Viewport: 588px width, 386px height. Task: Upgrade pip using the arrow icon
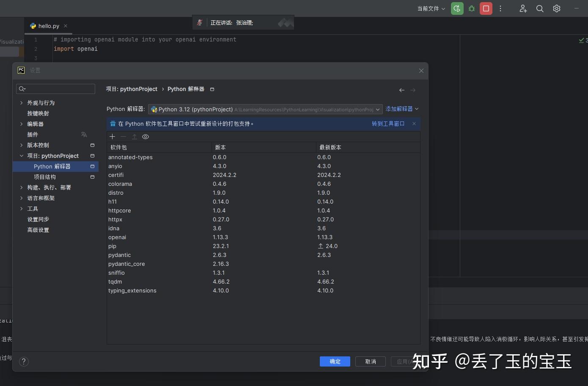click(135, 136)
